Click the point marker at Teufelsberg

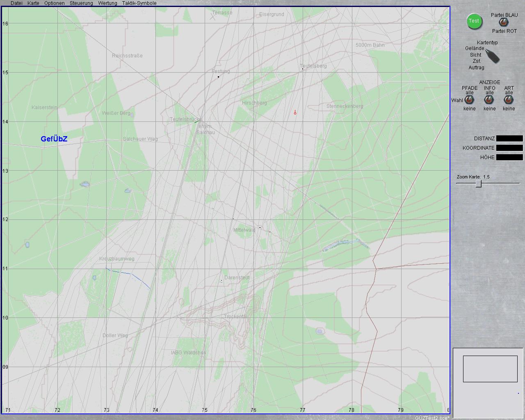click(303, 69)
